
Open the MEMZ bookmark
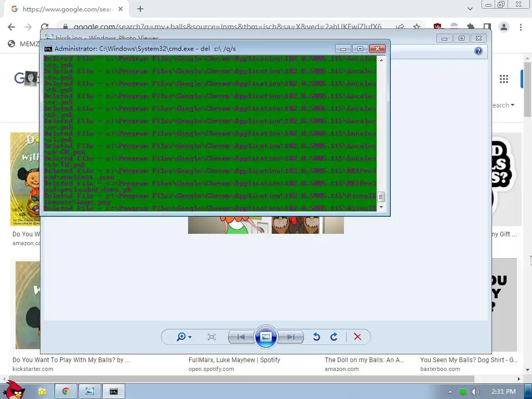click(23, 44)
